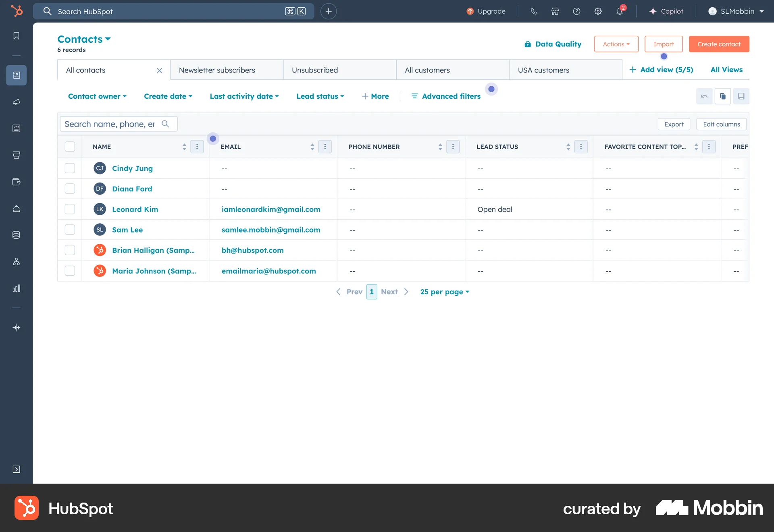Viewport: 774px width, 532px height.
Task: Click the Create contact button
Action: (x=719, y=44)
